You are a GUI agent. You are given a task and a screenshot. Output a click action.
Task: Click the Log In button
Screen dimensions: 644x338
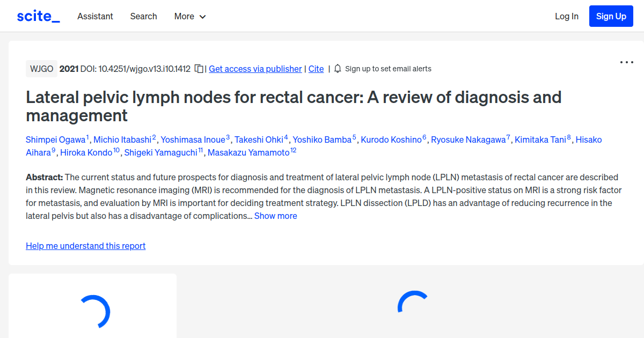click(566, 16)
